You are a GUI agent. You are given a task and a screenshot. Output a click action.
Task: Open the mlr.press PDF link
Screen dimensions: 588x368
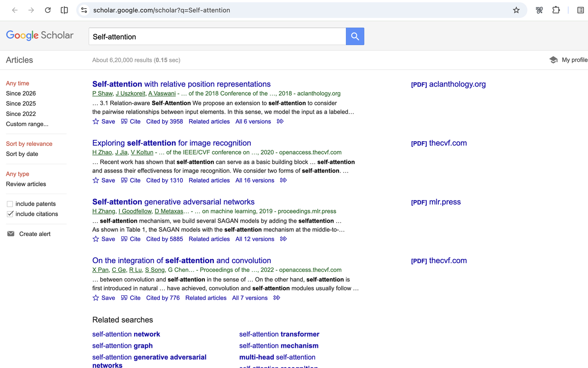[436, 202]
